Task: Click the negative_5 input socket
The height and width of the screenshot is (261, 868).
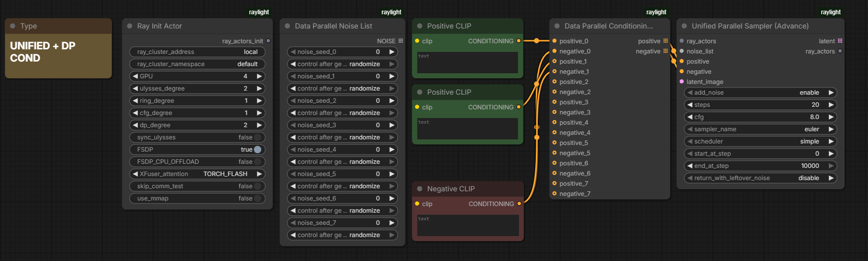Action: 555,153
